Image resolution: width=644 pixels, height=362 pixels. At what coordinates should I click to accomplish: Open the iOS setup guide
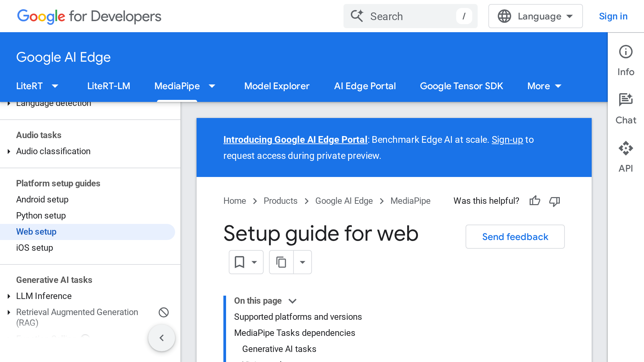point(35,248)
